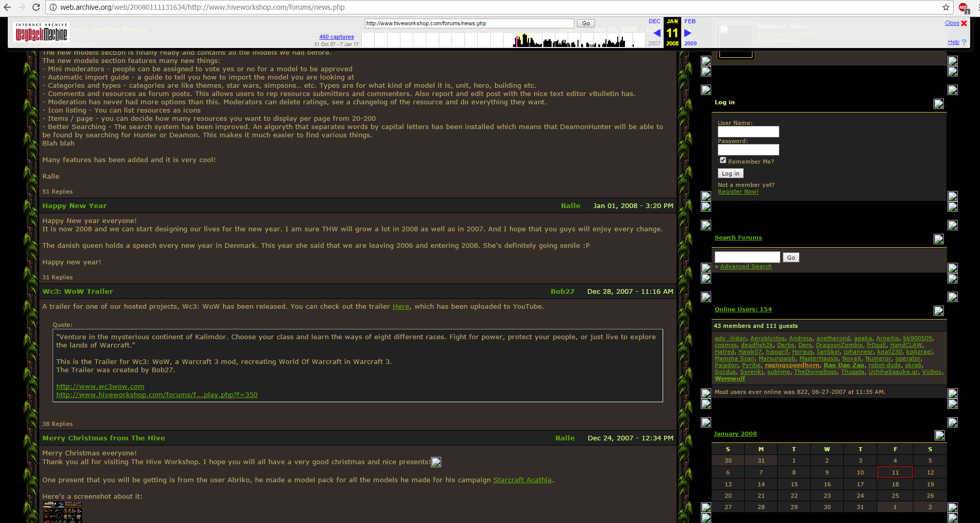
Task: Select year 2009 in Wayback toolbar
Action: tap(690, 43)
